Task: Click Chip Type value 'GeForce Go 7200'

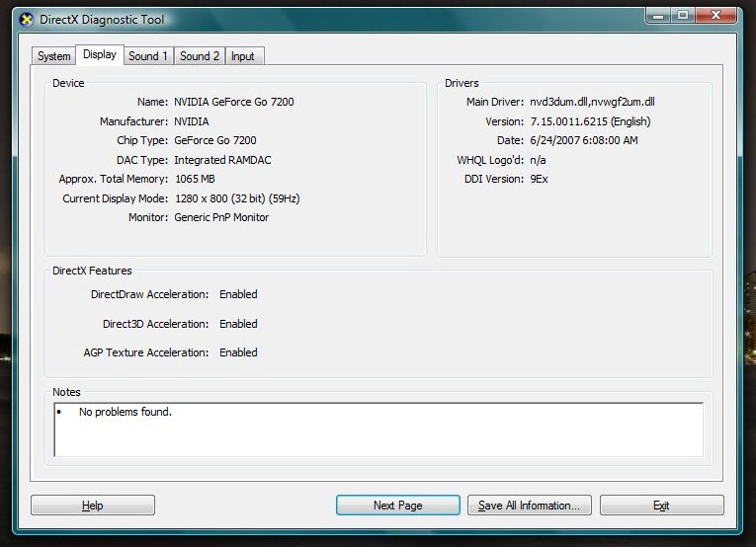Action: click(215, 140)
